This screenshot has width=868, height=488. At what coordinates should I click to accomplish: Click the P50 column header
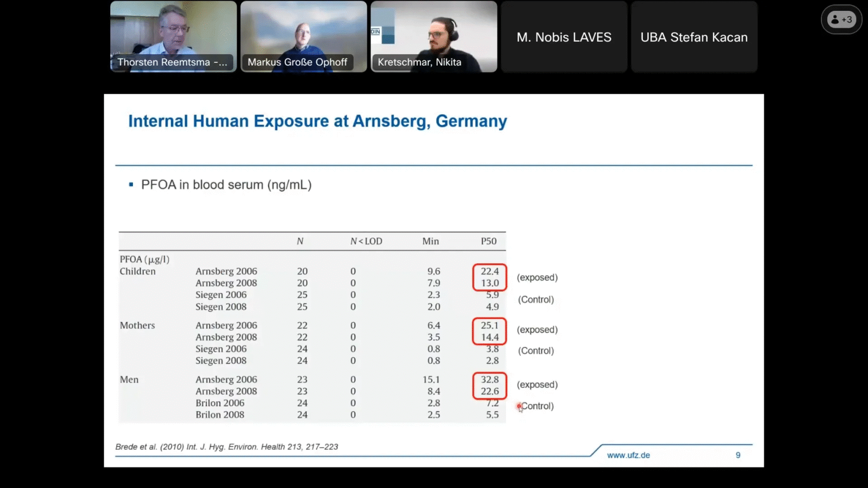488,241
